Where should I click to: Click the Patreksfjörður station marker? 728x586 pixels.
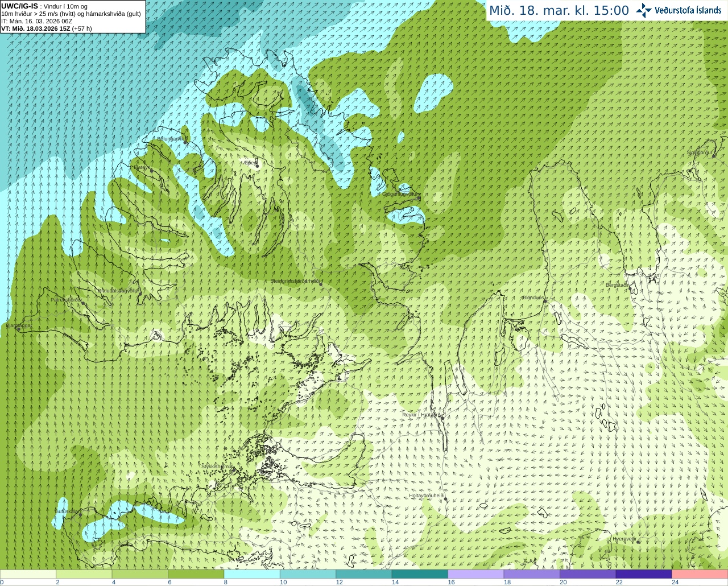click(x=84, y=303)
